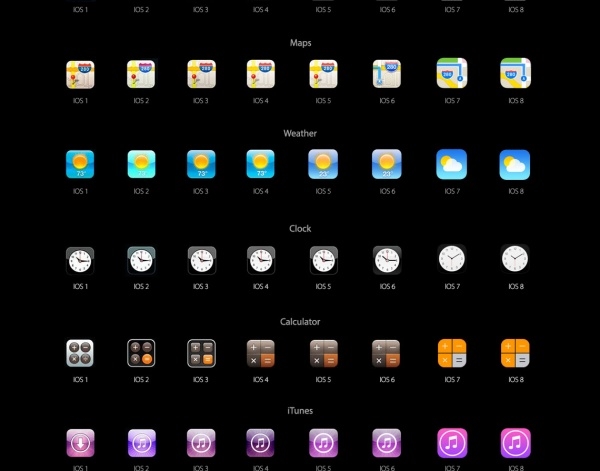Click the iOS 2 Clock icon
The width and height of the screenshot is (600, 471).
(x=141, y=261)
